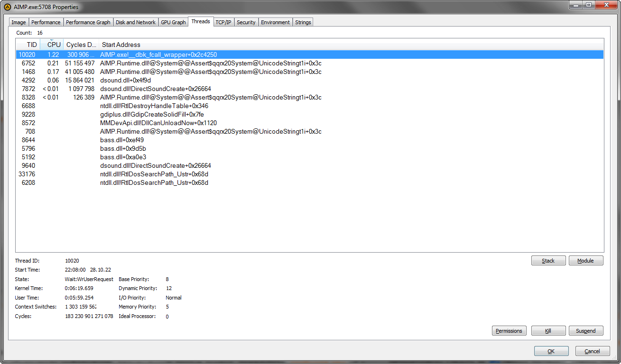Click the "Ideal Processor:" label
Screen dimensions: 621x364
(137, 316)
